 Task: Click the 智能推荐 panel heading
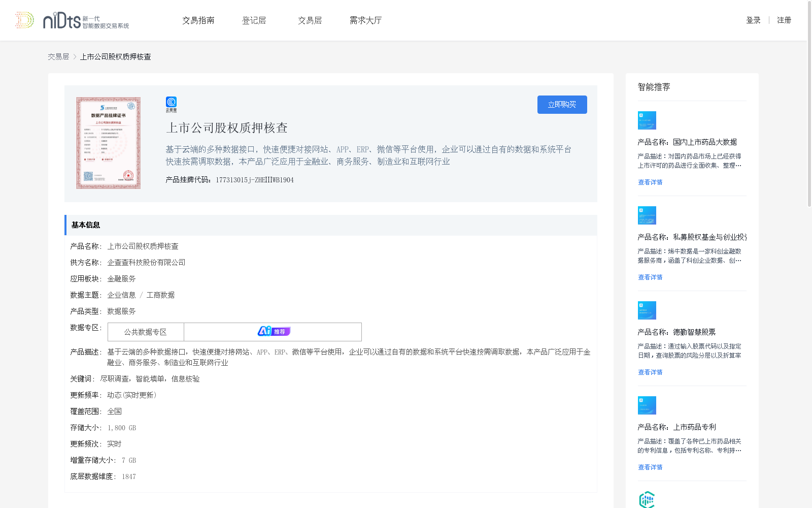point(654,87)
